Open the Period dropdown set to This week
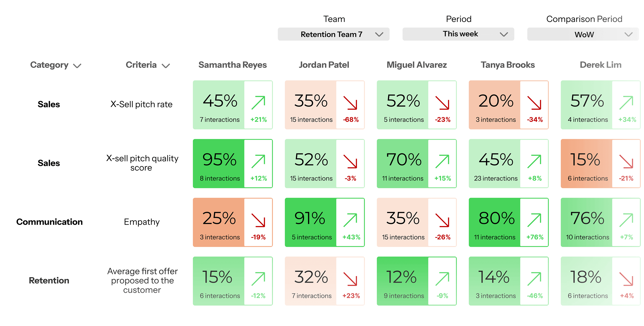The height and width of the screenshot is (326, 644). point(458,34)
